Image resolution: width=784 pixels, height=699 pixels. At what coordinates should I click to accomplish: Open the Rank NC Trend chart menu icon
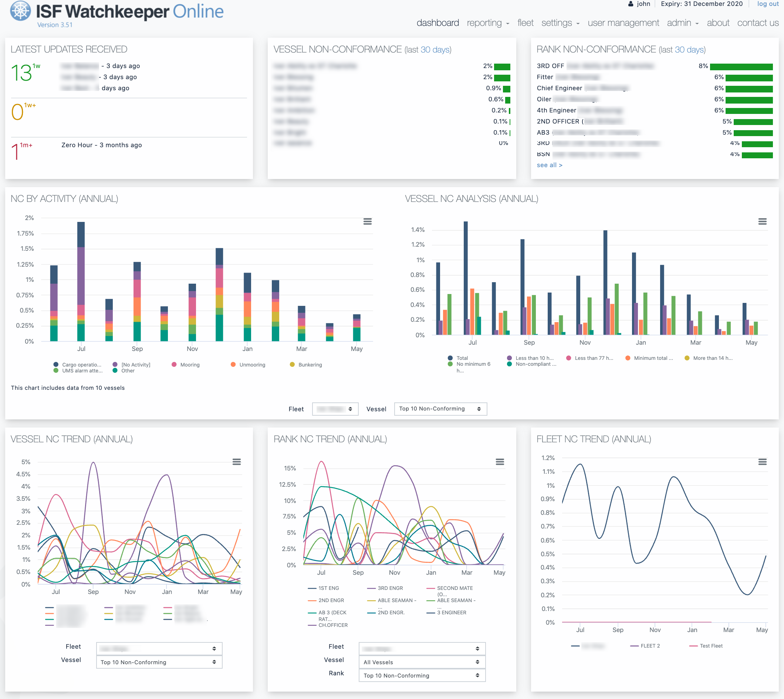(500, 462)
